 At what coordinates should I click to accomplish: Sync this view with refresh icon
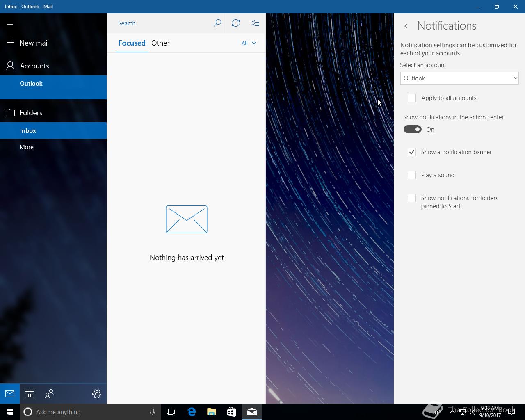click(236, 23)
